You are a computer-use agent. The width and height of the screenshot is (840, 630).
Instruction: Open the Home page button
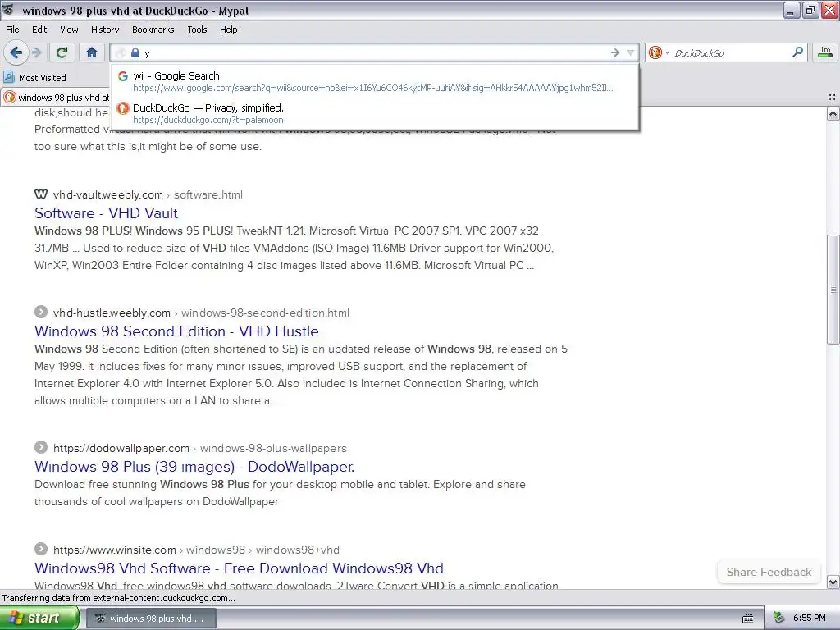point(92,52)
